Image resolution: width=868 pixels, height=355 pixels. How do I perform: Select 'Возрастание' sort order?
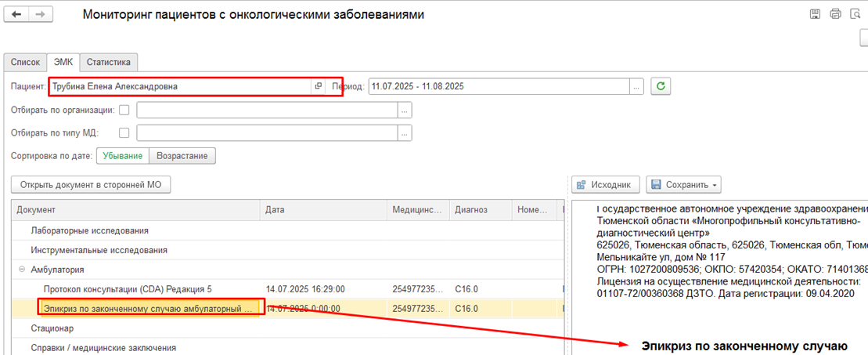point(182,156)
